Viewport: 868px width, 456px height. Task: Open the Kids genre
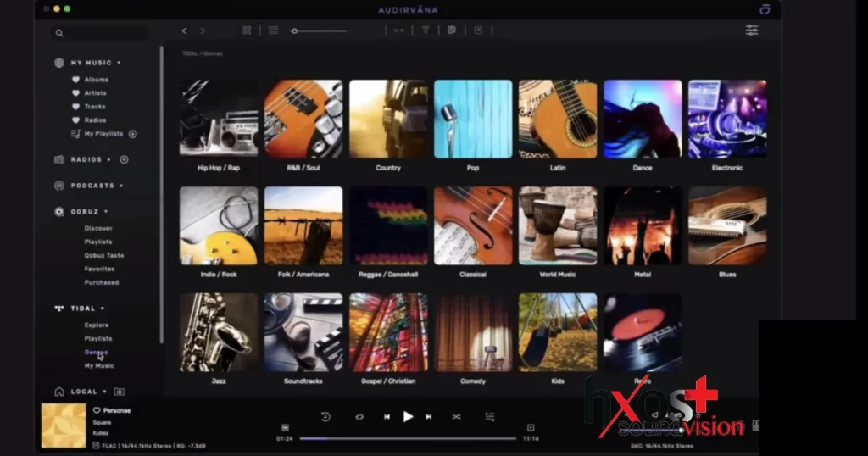558,332
